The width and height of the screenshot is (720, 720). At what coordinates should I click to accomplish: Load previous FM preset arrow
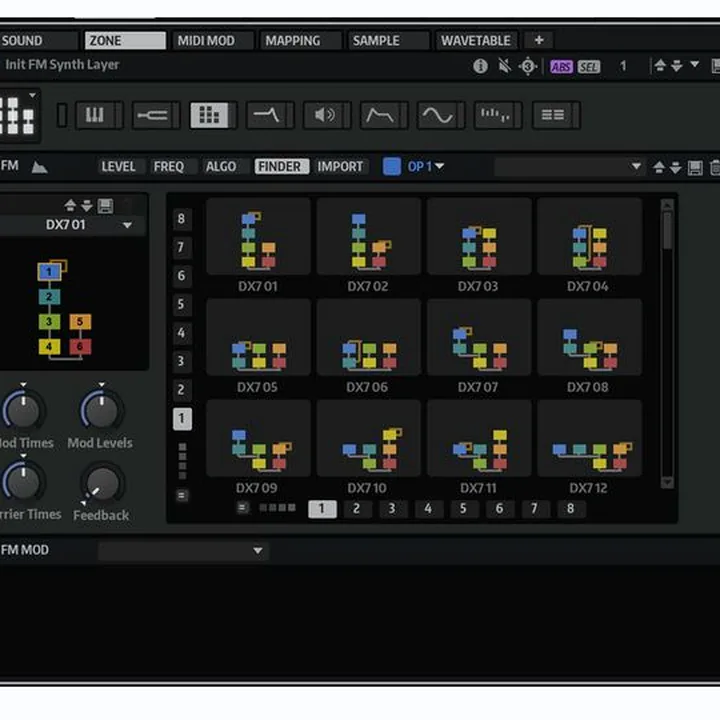coord(658,167)
